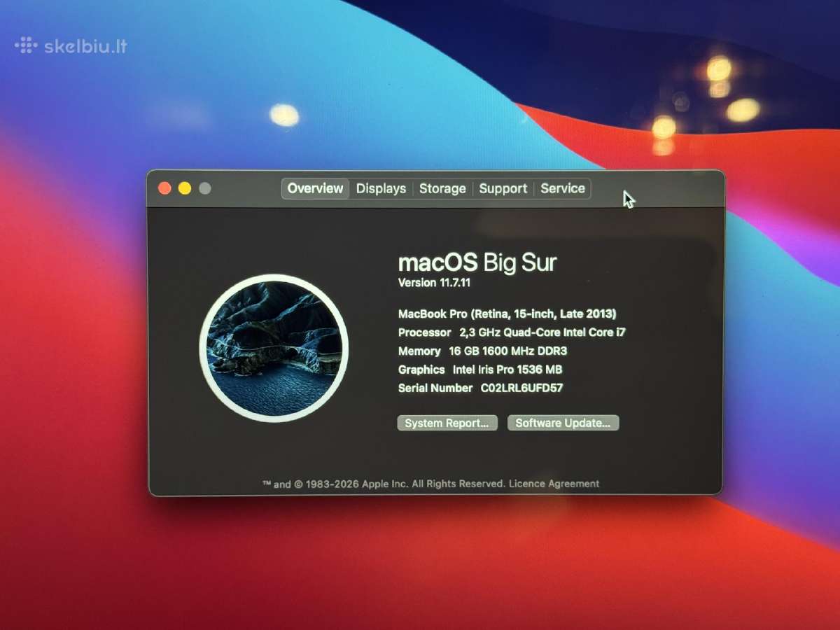Click the Memory label

[x=419, y=351]
